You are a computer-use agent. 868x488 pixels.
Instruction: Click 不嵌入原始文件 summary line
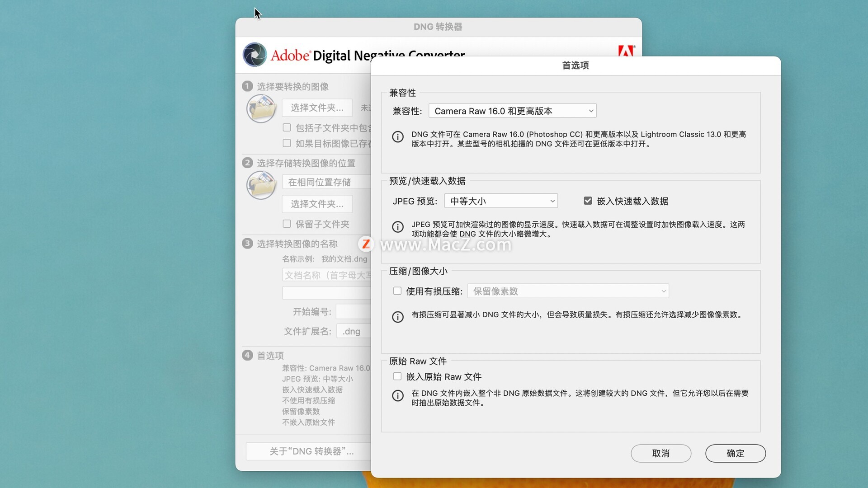[x=308, y=422]
